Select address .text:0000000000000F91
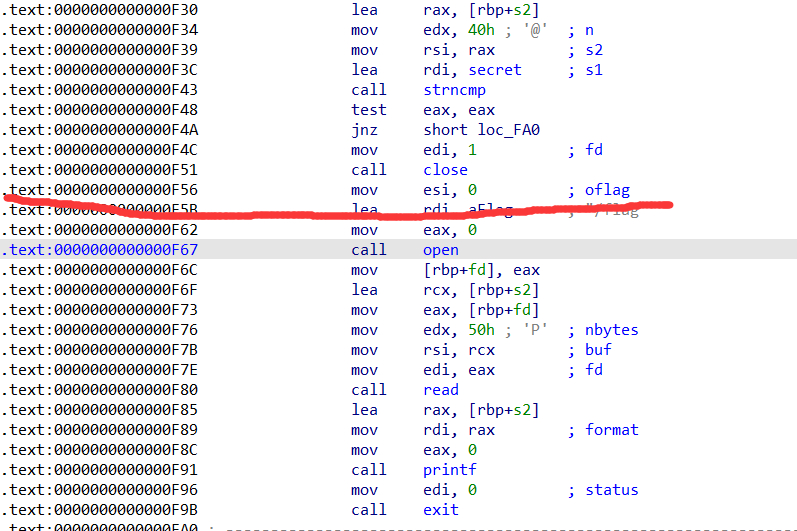The height and width of the screenshot is (531, 797). pyautogui.click(x=100, y=470)
